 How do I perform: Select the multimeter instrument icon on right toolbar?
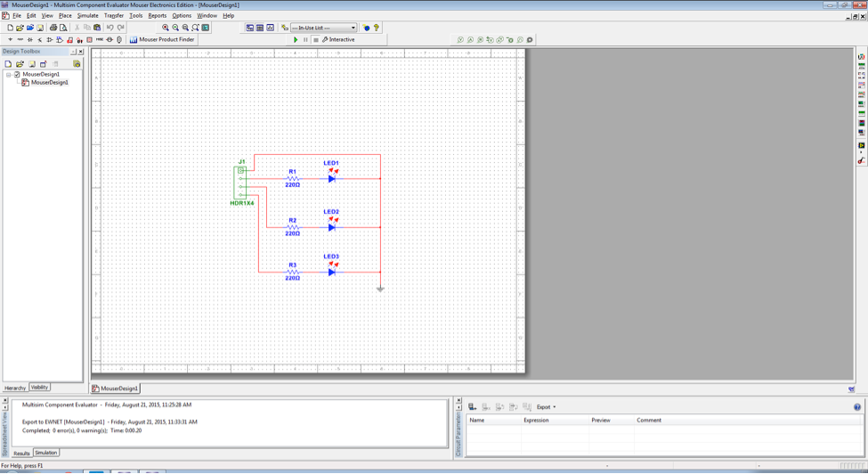(861, 57)
